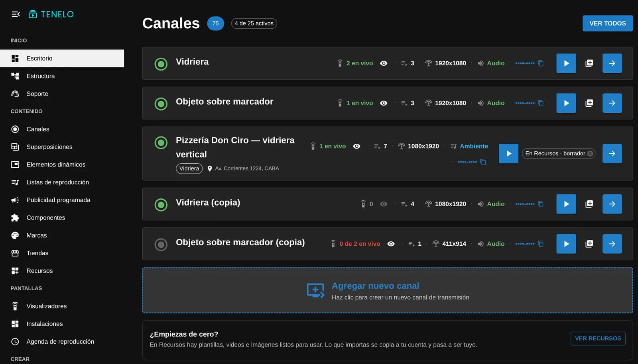Toggle status circle of Objeto sobre marcador

[161, 104]
